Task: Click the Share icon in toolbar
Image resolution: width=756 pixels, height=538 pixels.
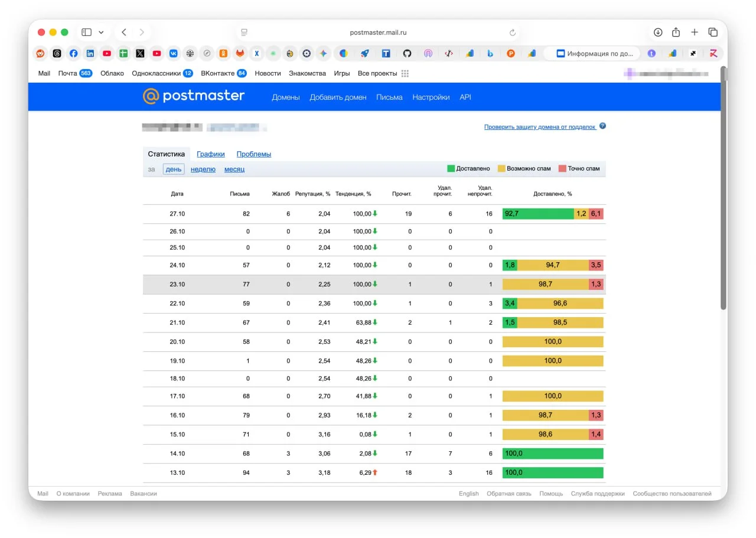Action: click(x=676, y=32)
